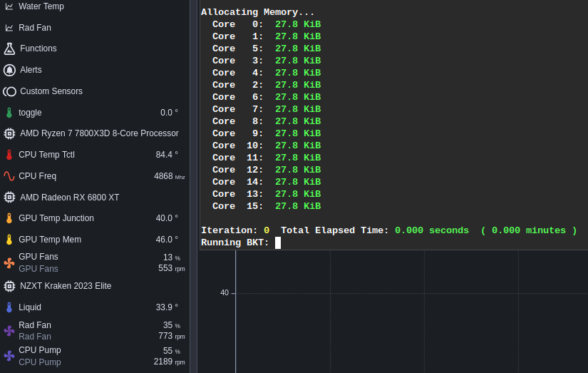Click the Functions flask icon
This screenshot has width=588, height=373.
tap(9, 48)
